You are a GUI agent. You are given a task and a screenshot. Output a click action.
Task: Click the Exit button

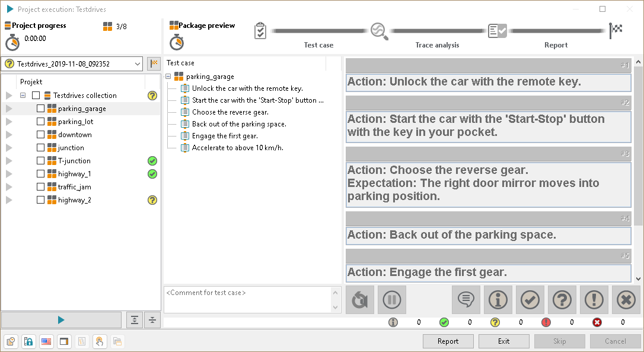(504, 341)
